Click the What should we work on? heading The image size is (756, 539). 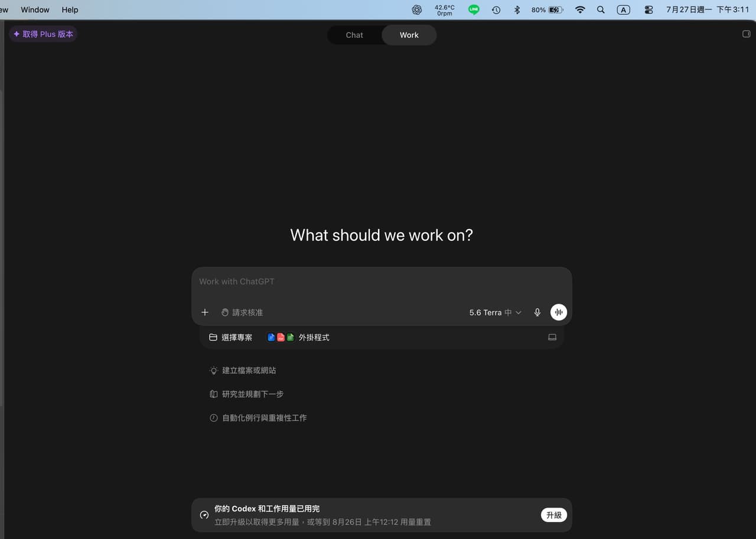coord(382,235)
